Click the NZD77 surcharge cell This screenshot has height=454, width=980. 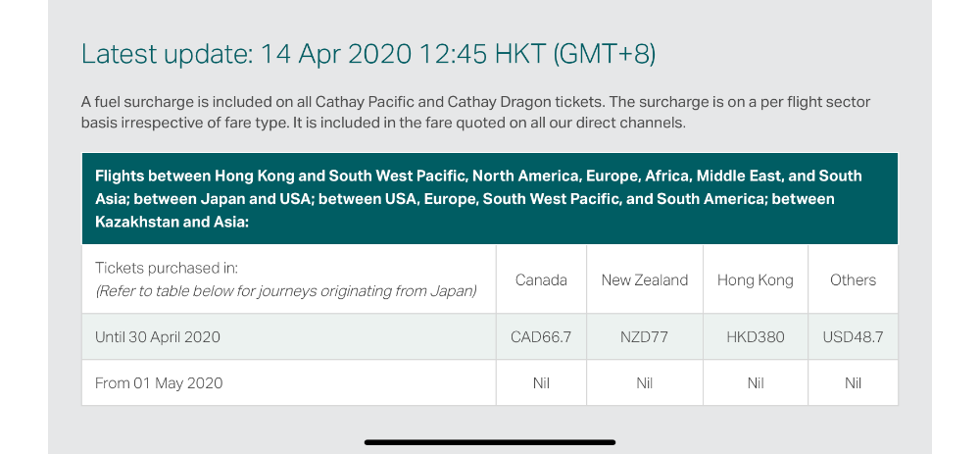645,337
